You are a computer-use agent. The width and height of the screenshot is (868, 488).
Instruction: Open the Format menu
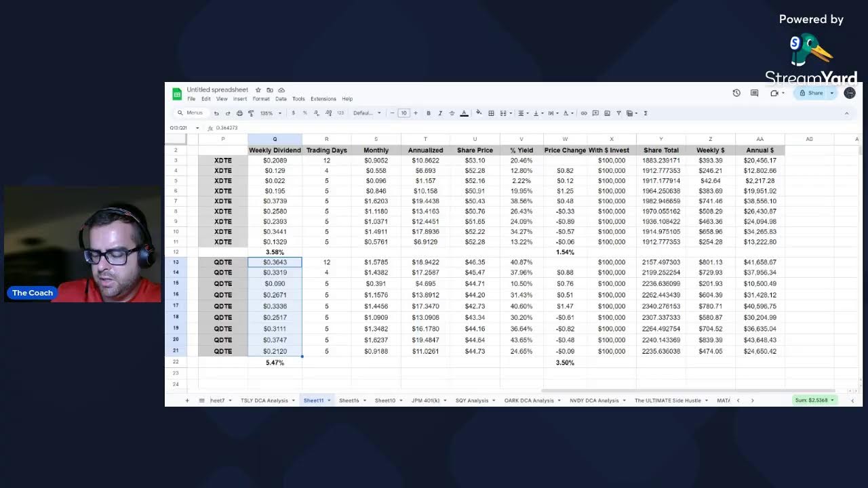coord(261,99)
